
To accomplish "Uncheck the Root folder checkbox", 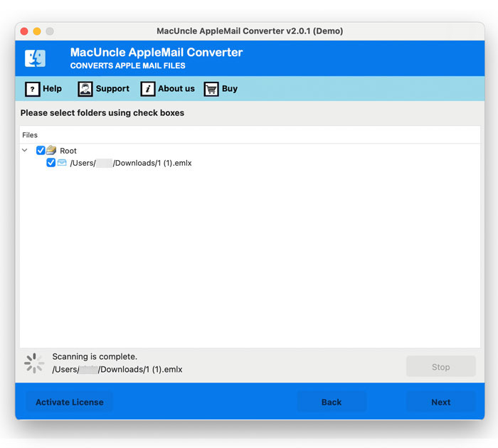I will (x=41, y=150).
